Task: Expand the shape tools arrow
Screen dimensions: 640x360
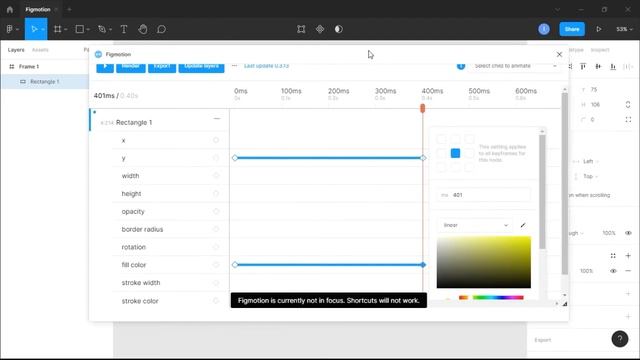Action: [88, 29]
